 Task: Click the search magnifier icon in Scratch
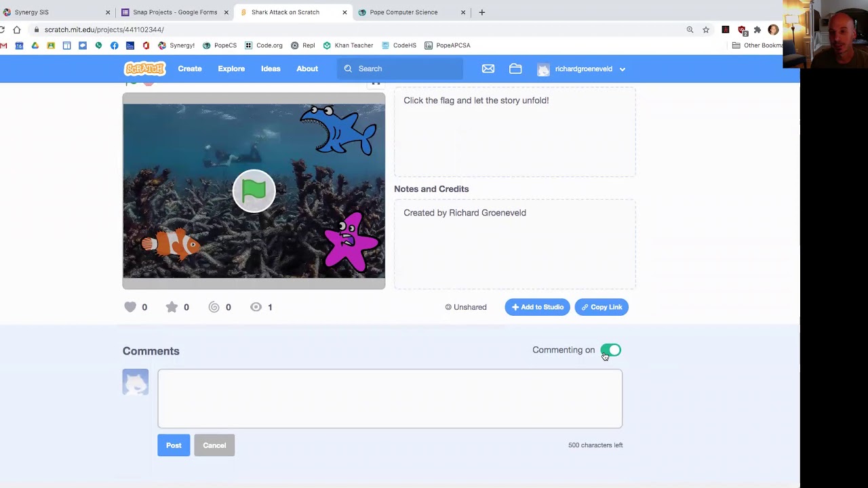348,68
